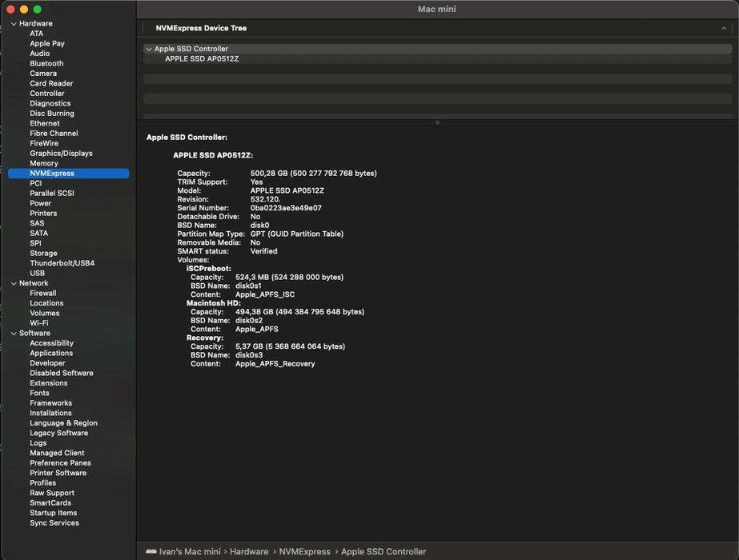The width and height of the screenshot is (739, 560).
Task: Click NVMExpress in the path bar
Action: coord(304,551)
